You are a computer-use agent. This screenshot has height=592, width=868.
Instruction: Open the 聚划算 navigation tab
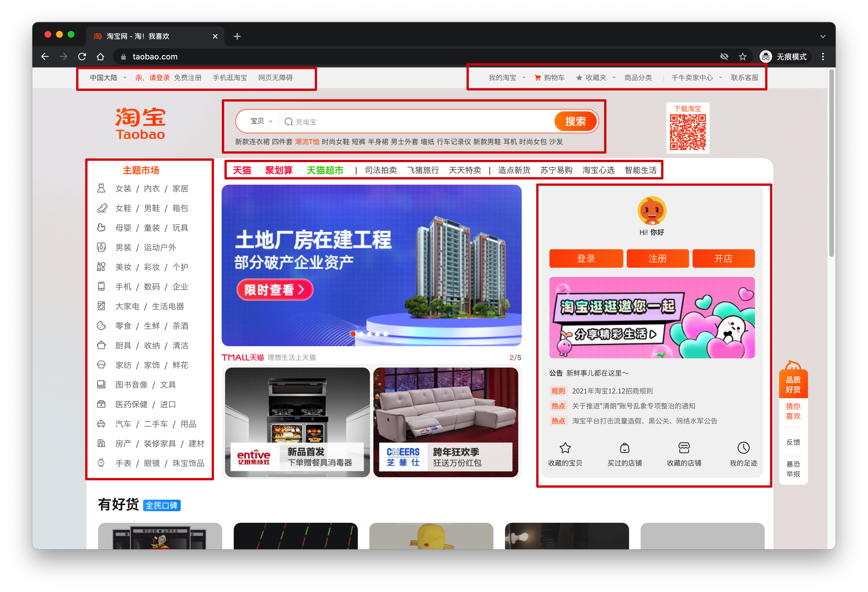click(x=279, y=170)
